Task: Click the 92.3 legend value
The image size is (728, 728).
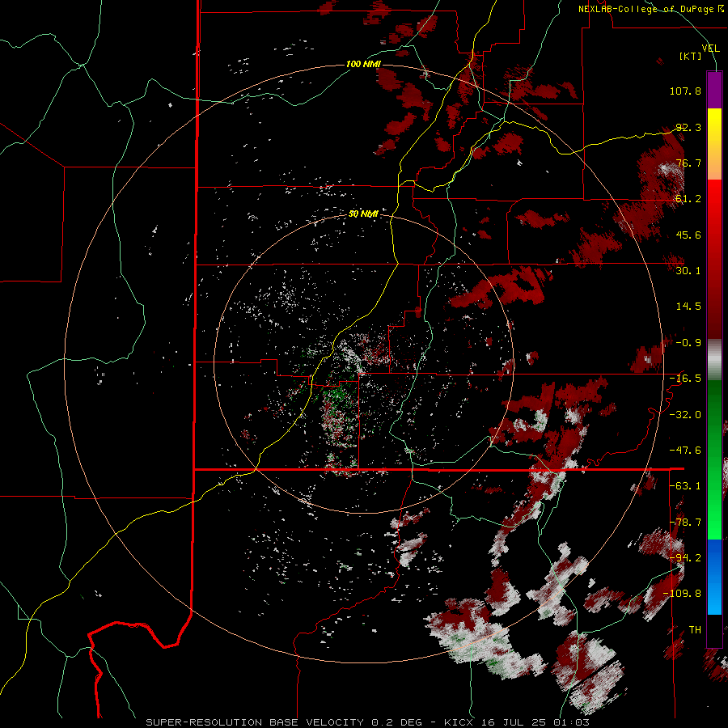Action: point(688,127)
